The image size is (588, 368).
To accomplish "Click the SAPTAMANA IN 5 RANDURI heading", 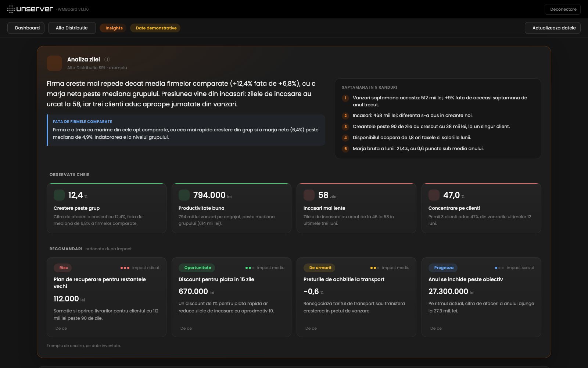I will pyautogui.click(x=369, y=88).
